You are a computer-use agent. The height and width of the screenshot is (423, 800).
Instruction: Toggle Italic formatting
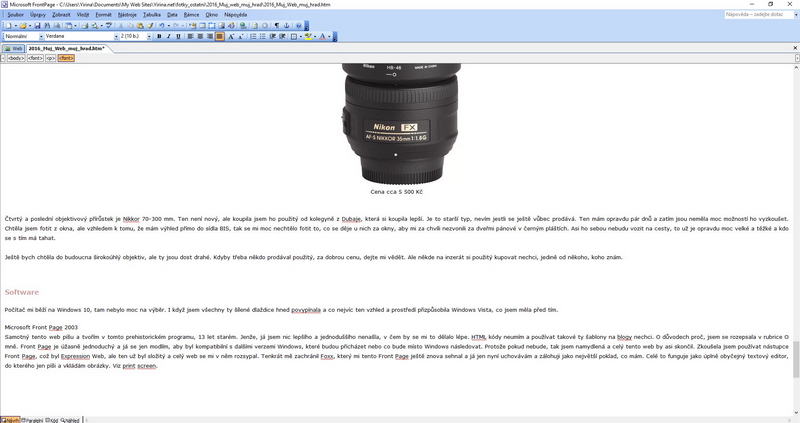click(x=168, y=36)
